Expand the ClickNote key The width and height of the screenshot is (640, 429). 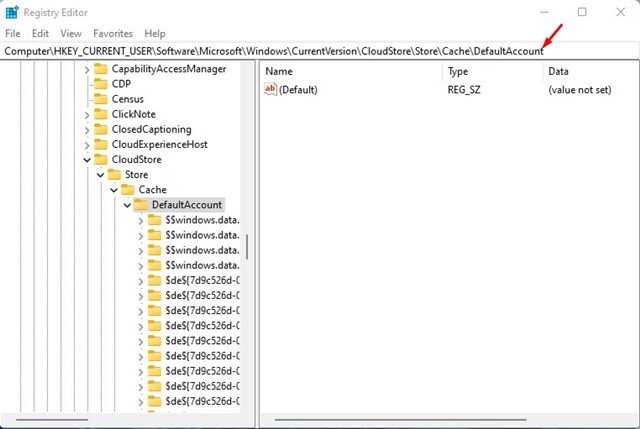click(87, 115)
